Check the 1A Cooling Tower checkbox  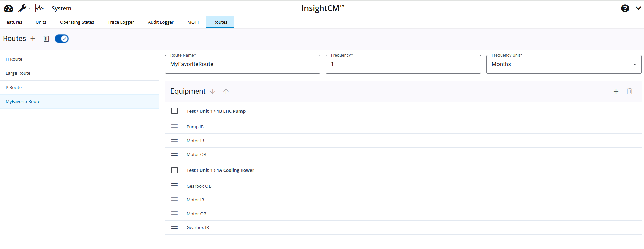[x=174, y=170]
